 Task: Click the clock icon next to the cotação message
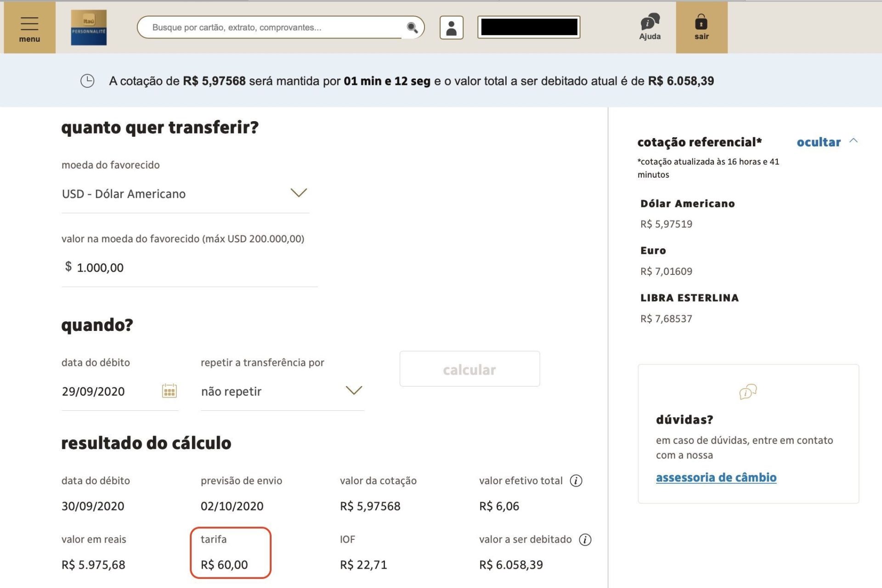pos(87,81)
